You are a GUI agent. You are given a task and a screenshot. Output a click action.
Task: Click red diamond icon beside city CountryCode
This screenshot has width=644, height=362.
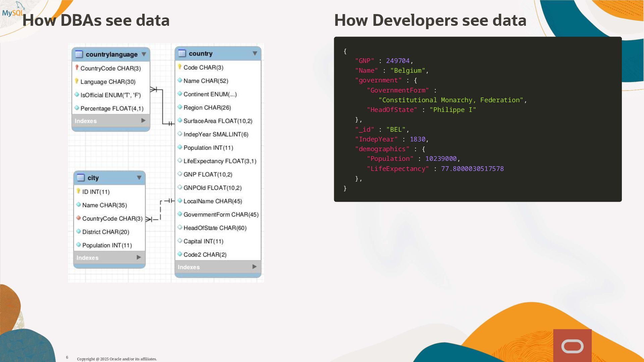click(x=78, y=218)
